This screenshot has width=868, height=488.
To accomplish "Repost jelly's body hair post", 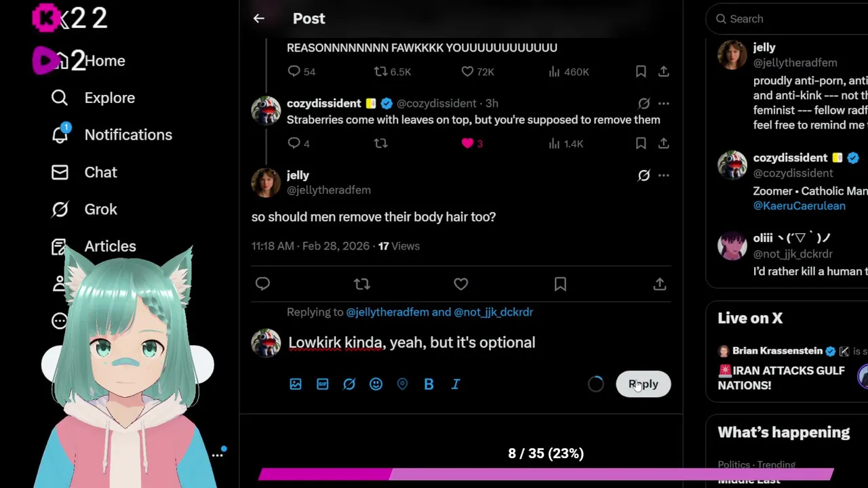I will point(362,285).
